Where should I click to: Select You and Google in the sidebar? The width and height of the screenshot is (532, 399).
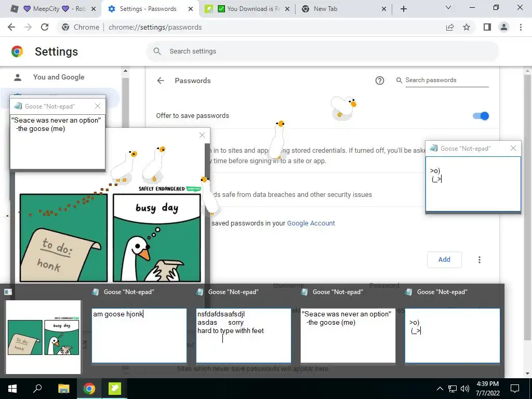(x=59, y=77)
